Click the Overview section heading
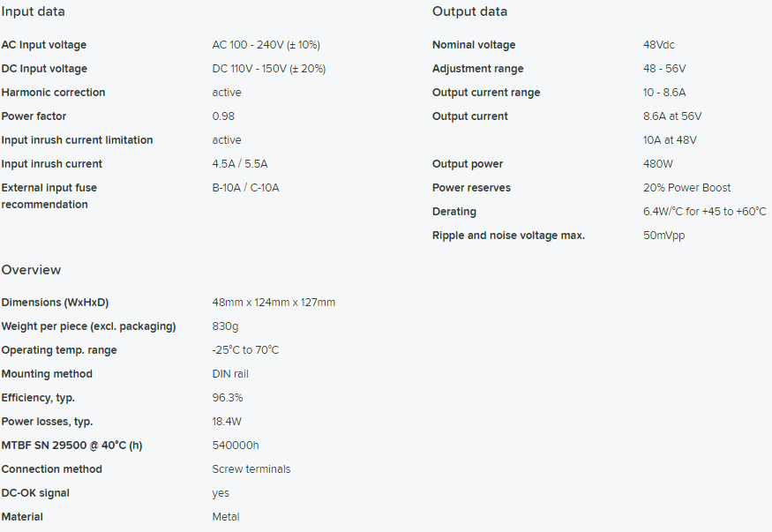This screenshot has height=532, width=772. 31,270
